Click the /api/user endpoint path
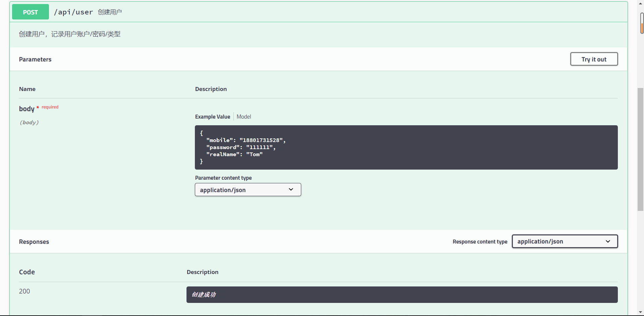The image size is (644, 316). tap(73, 12)
